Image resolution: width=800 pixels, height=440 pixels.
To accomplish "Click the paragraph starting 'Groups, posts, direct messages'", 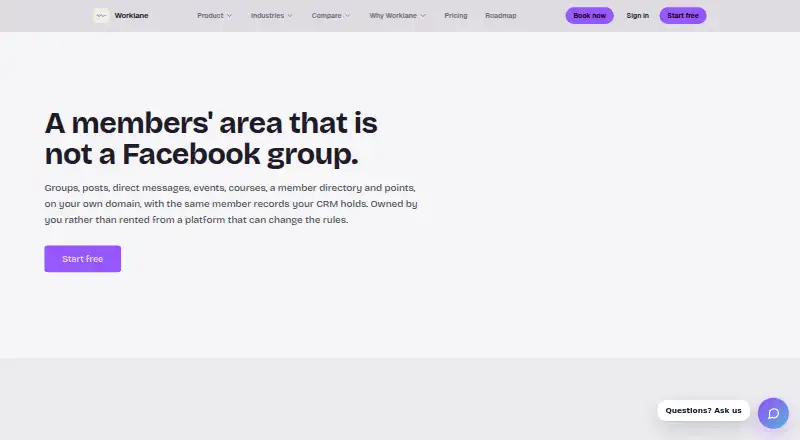I will (x=231, y=204).
